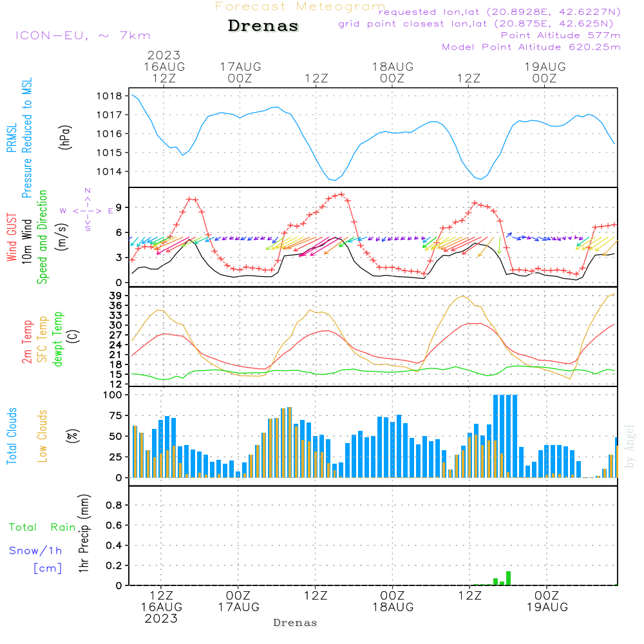The image size is (644, 644).
Task: Click the '2m Temp' red legend label
Action: pos(26,342)
